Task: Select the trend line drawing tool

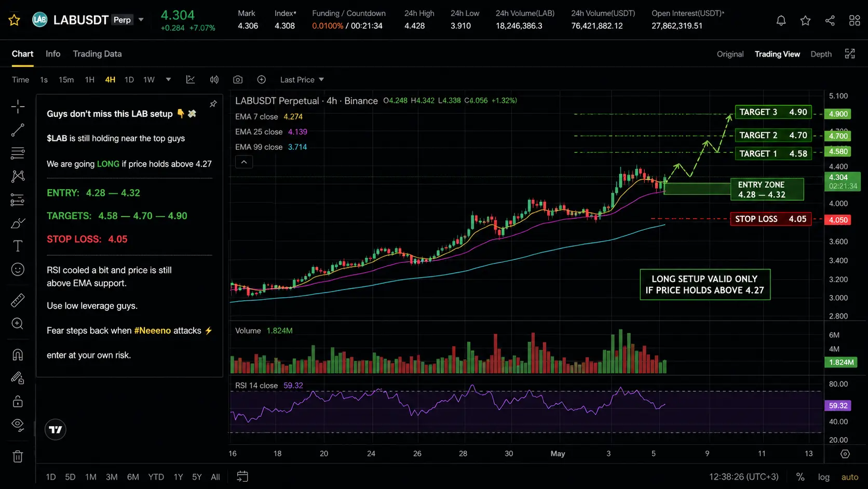Action: [18, 130]
